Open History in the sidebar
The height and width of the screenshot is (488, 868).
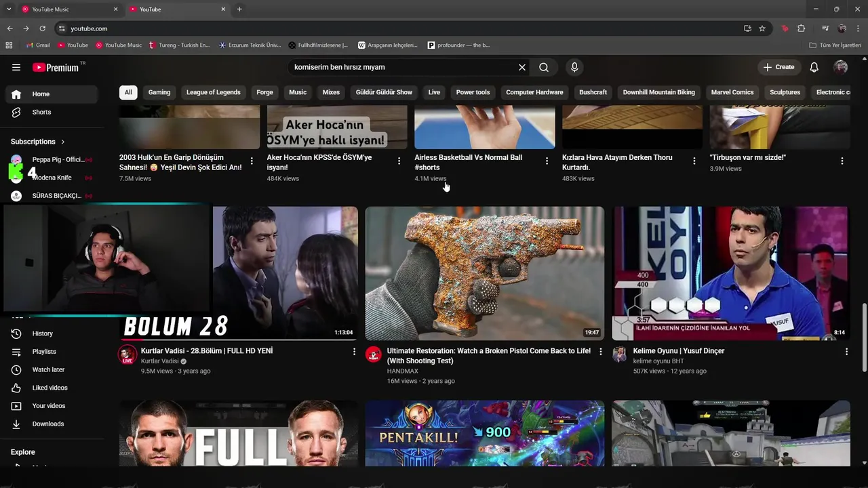[52, 333]
